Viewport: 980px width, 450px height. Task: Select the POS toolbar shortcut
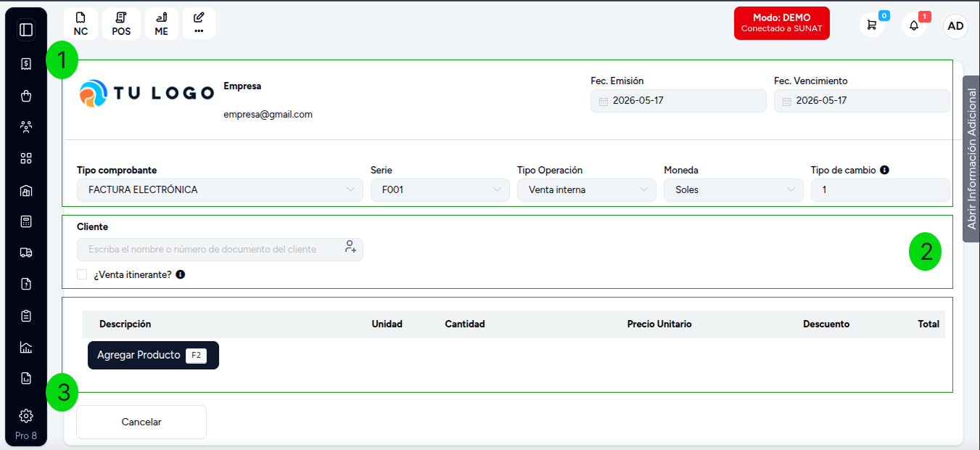(x=121, y=24)
